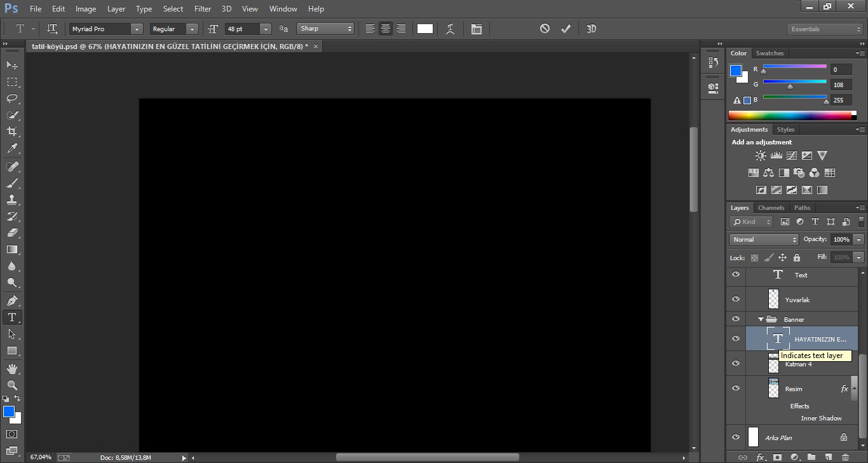The width and height of the screenshot is (868, 463).
Task: Open the Opacity slider dropdown
Action: 859,240
